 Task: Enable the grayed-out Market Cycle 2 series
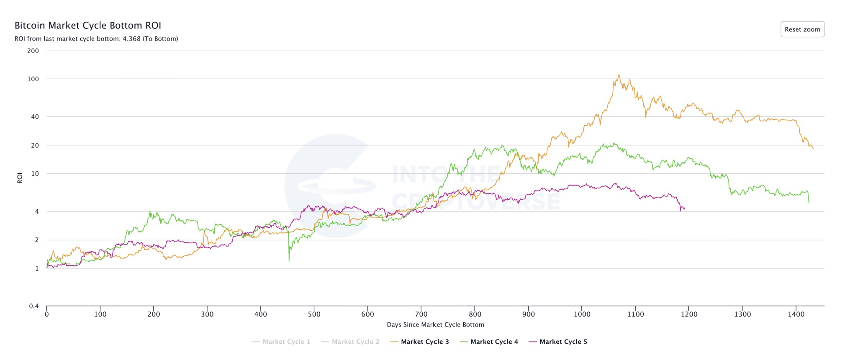click(356, 342)
